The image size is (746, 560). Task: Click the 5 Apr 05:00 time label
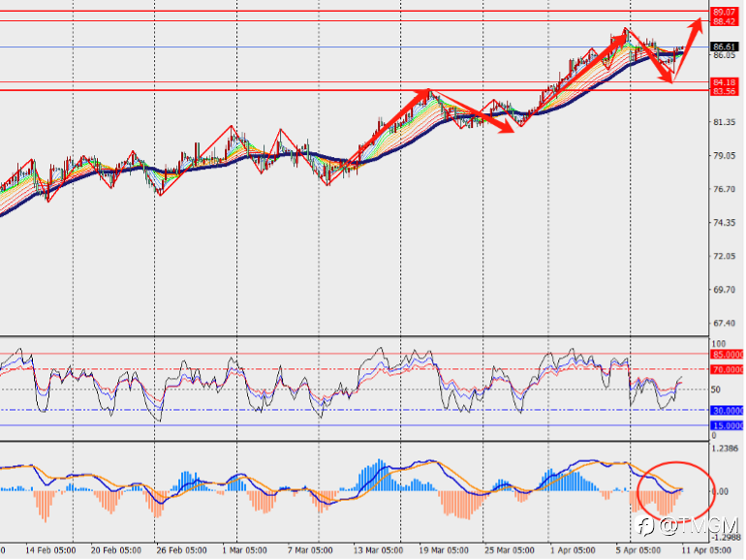click(638, 550)
